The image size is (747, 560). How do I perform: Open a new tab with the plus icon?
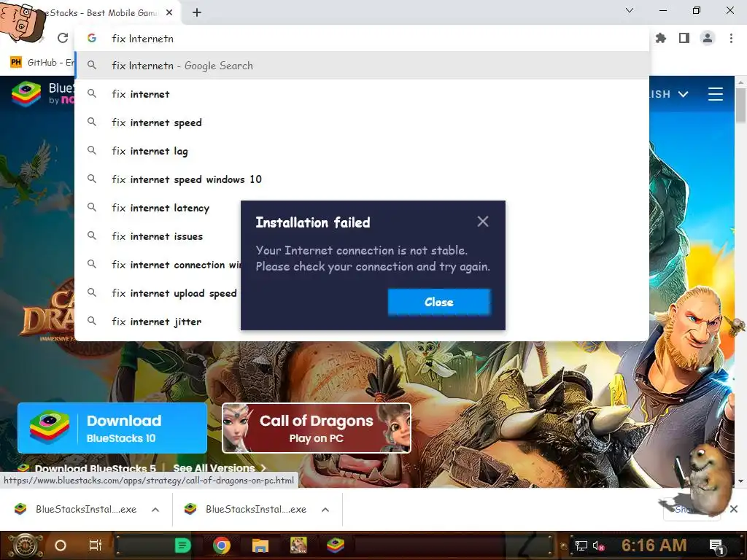[197, 13]
